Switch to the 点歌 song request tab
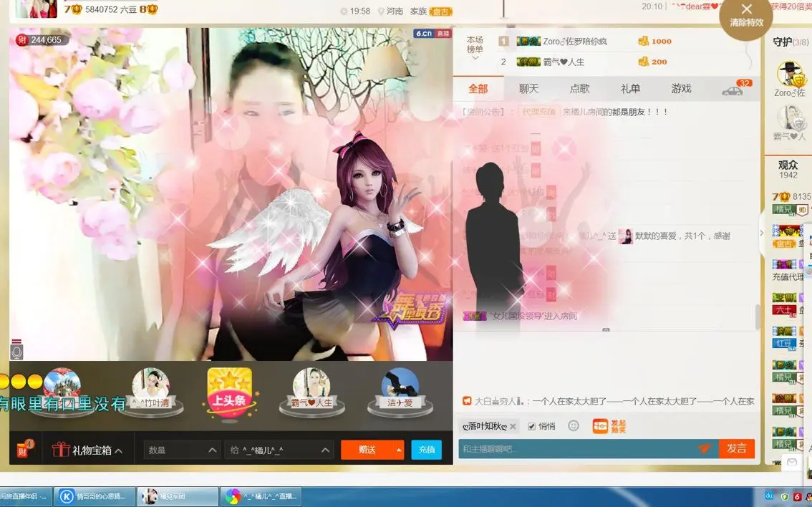This screenshot has width=812, height=507. pos(579,89)
